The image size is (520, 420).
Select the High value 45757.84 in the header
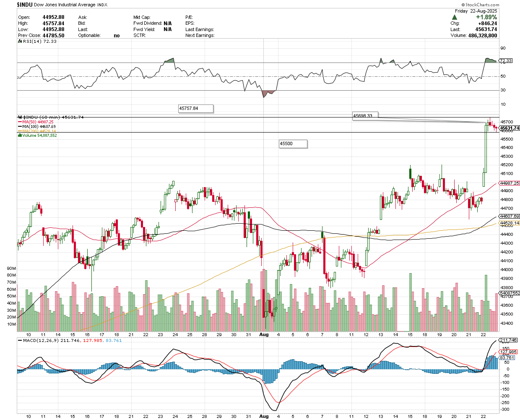(x=53, y=23)
